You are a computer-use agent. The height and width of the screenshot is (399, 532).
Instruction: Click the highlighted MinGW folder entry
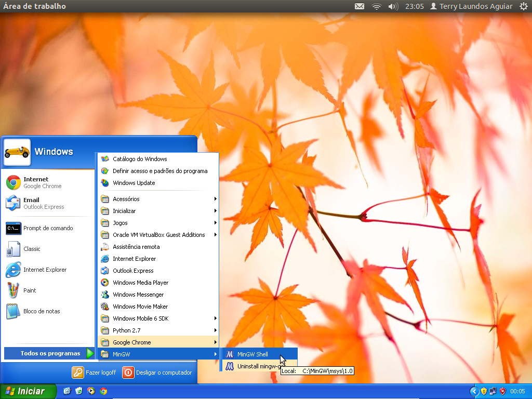pyautogui.click(x=159, y=354)
